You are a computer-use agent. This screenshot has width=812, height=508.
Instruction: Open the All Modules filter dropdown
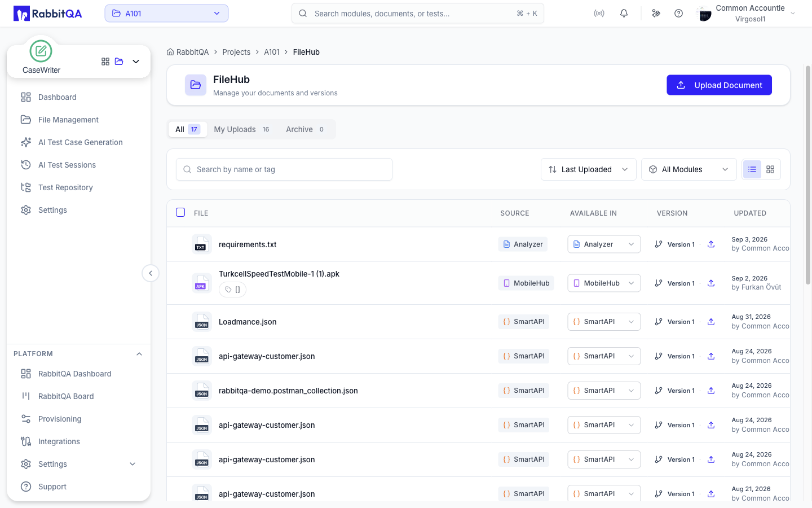[x=689, y=169]
